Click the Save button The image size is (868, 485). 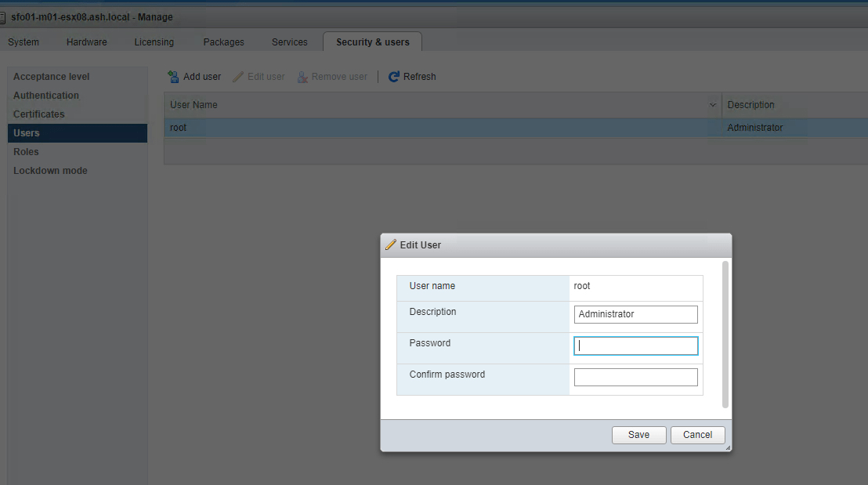pyautogui.click(x=638, y=434)
